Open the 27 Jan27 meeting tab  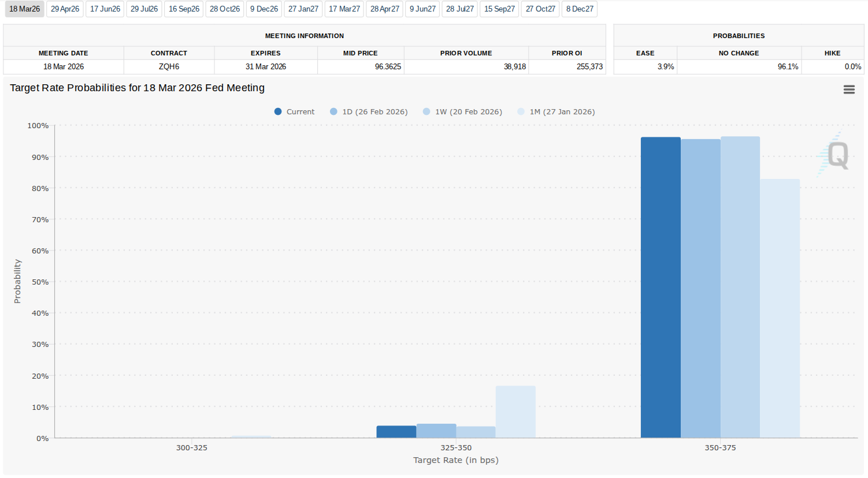pos(303,9)
